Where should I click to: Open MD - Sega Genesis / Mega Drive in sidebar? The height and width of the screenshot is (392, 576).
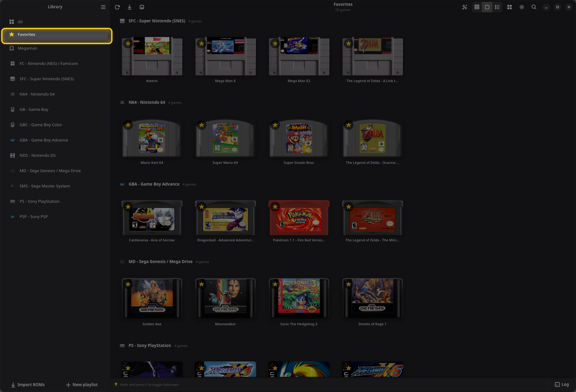[x=55, y=171]
